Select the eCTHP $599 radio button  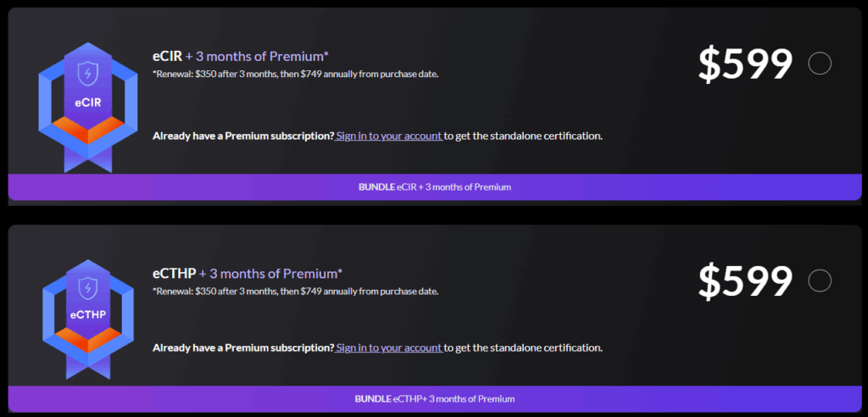(x=820, y=281)
